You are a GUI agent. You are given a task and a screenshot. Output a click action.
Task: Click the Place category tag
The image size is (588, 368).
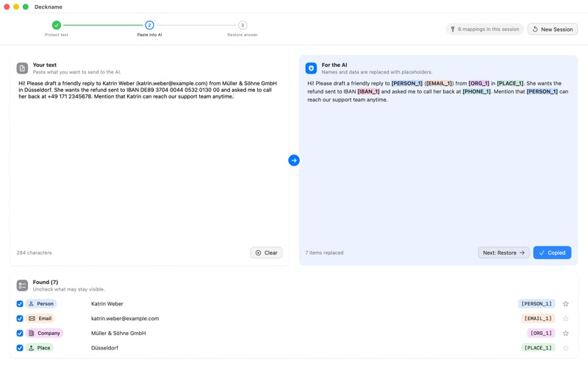click(40, 347)
